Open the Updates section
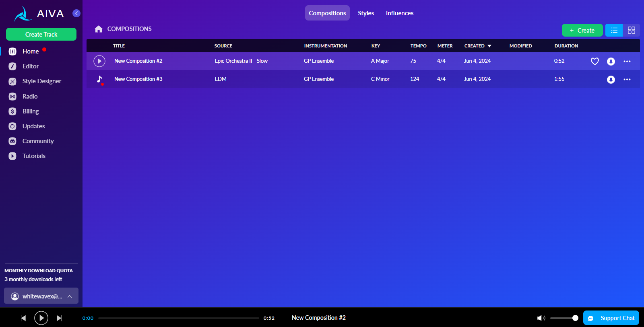Viewport: 644px width, 327px height. 34,126
